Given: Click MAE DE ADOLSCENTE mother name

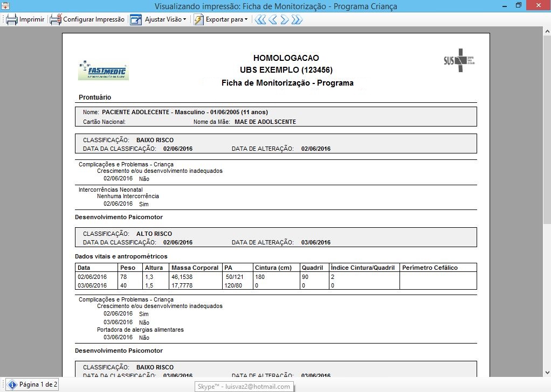Looking at the screenshot, I should click(265, 122).
